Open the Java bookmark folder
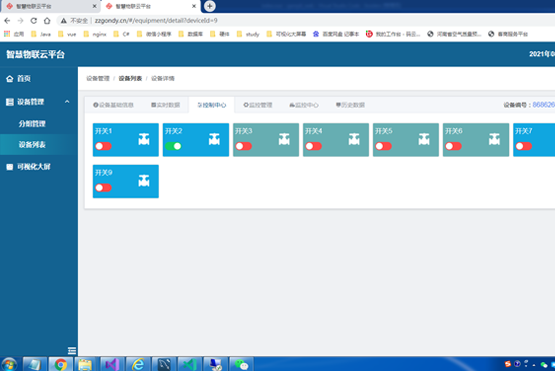 (x=41, y=34)
